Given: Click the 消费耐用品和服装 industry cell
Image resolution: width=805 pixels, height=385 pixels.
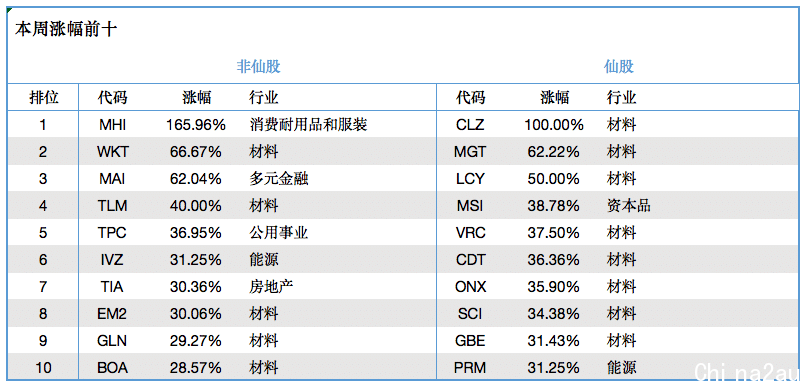Looking at the screenshot, I should pyautogui.click(x=308, y=125).
